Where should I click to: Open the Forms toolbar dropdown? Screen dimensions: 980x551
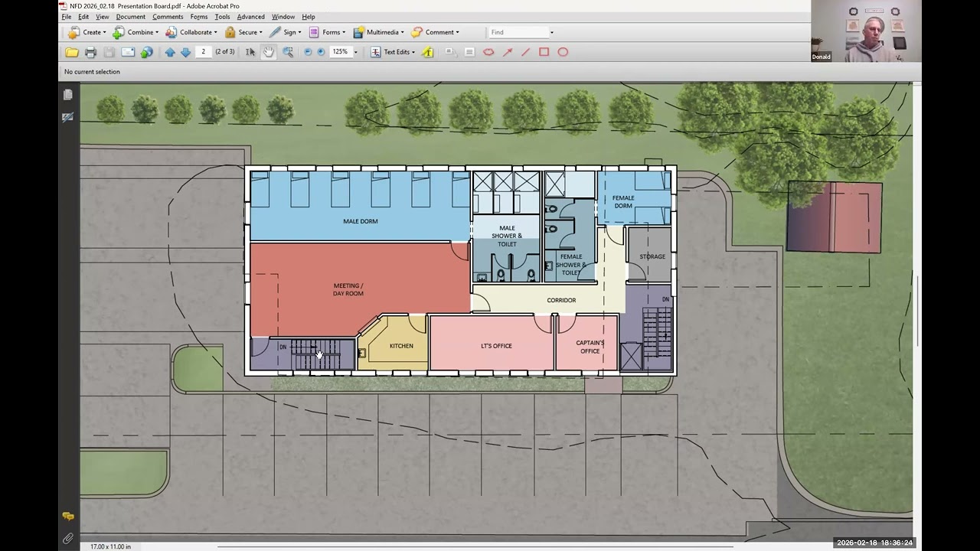pyautogui.click(x=327, y=32)
